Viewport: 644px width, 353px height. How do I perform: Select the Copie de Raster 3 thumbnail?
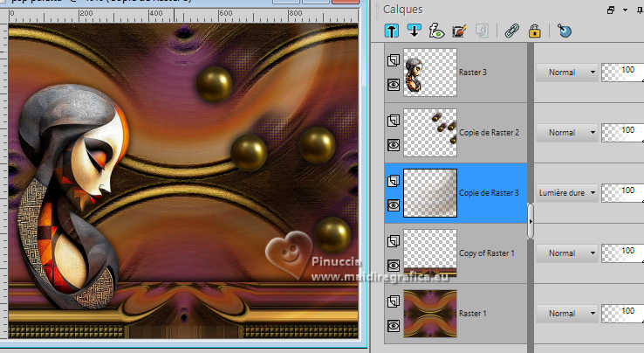click(430, 192)
